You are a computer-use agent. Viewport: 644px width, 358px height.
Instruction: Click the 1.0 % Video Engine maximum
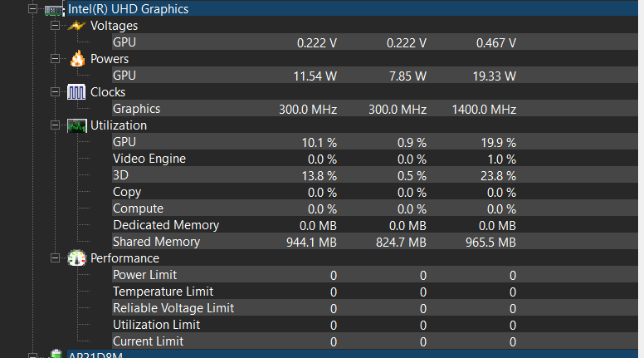[x=501, y=159]
